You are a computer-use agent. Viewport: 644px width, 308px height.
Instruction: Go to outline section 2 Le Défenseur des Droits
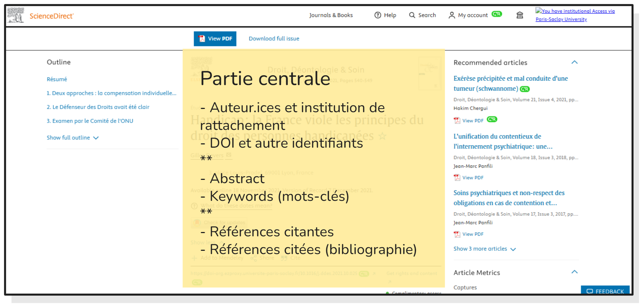coord(98,107)
